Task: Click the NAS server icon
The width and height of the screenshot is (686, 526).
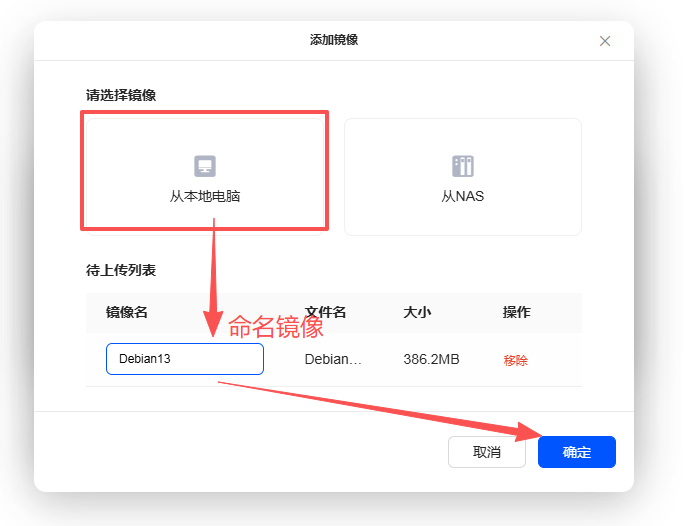Action: point(462,166)
